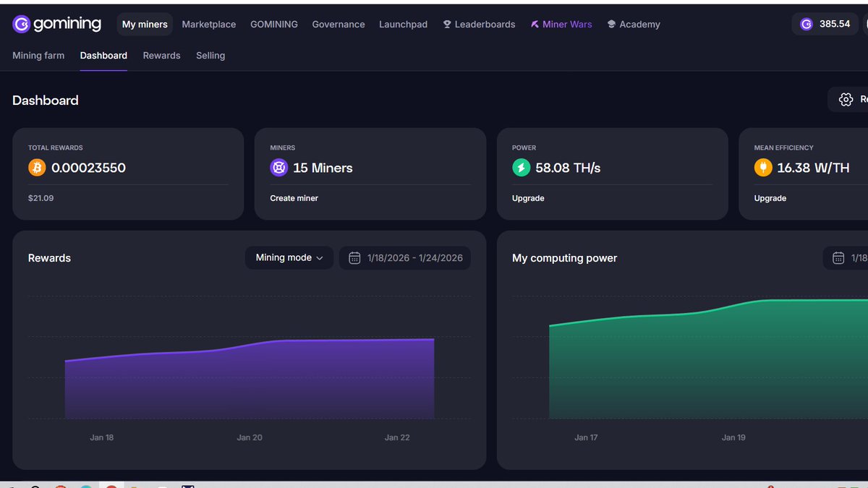Screen dimensions: 868x488
Task: Click the GoMining logo
Action: (x=57, y=24)
